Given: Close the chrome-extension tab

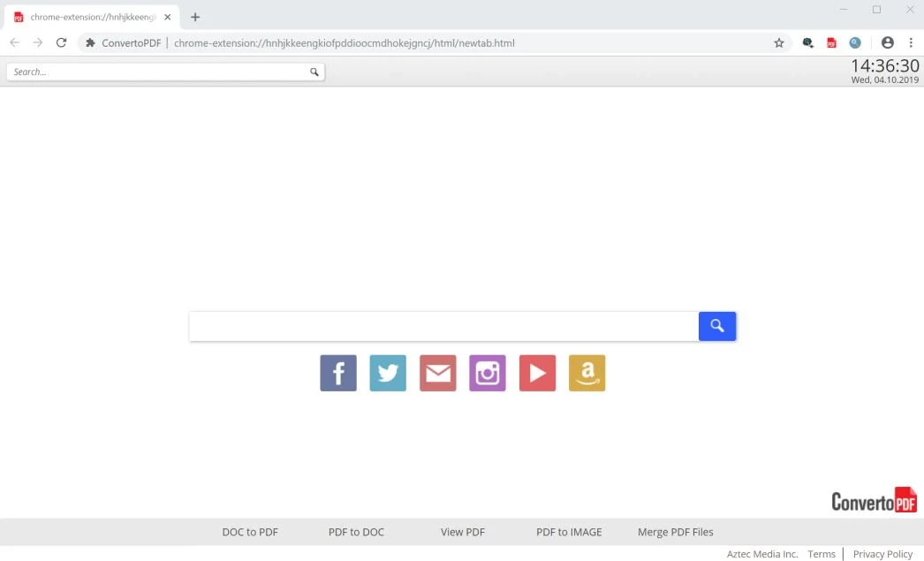Looking at the screenshot, I should click(167, 17).
